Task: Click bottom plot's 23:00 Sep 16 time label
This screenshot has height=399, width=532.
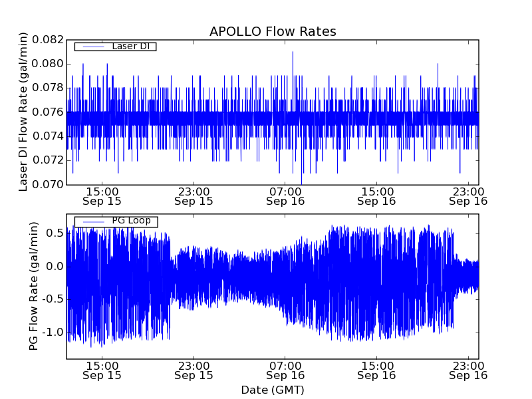Action: point(469,370)
